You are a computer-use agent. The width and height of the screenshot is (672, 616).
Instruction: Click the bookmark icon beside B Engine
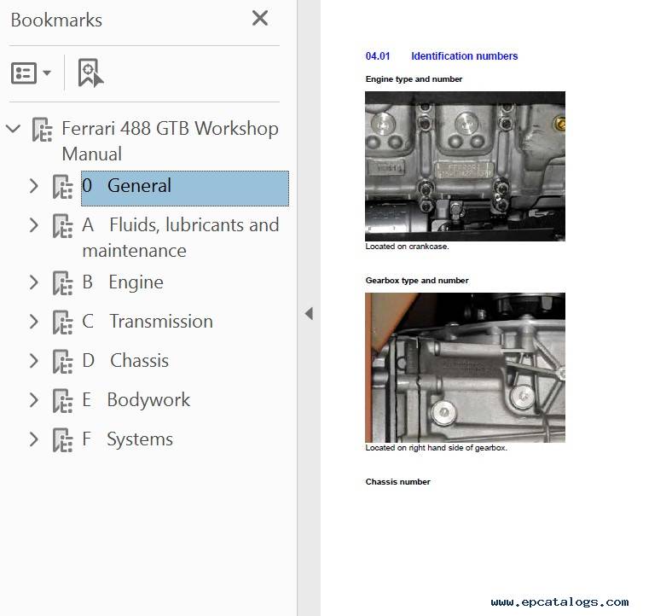pos(62,282)
